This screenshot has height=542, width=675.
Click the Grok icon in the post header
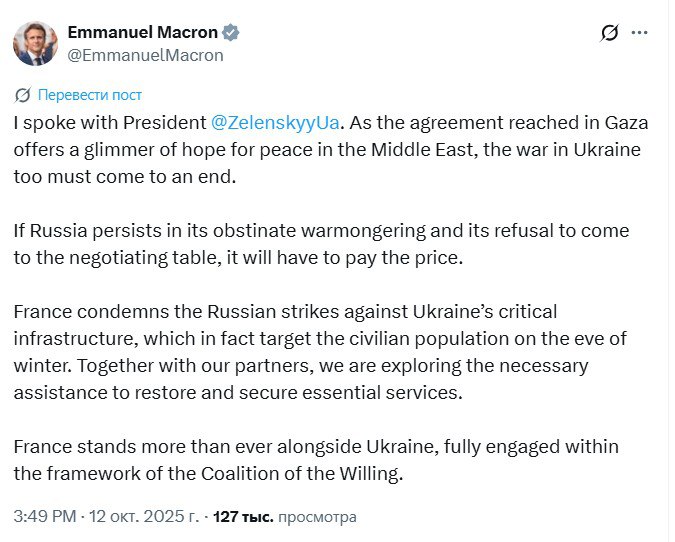[x=608, y=33]
